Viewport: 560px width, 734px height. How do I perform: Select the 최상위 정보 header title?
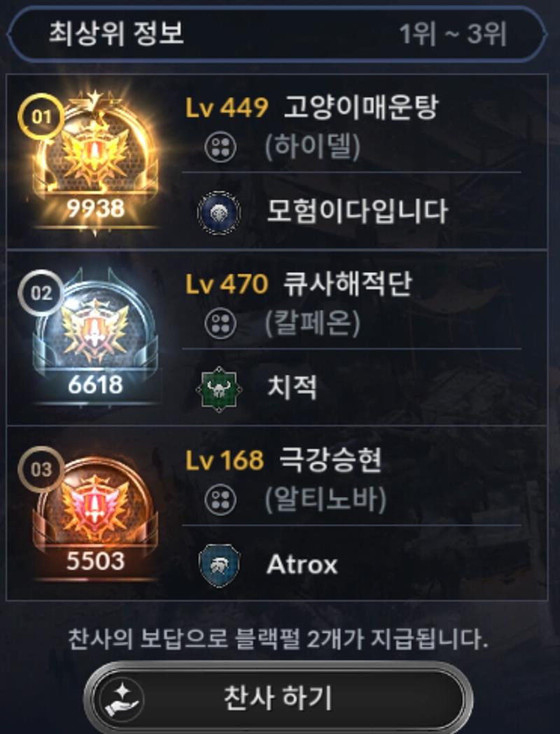pyautogui.click(x=116, y=33)
